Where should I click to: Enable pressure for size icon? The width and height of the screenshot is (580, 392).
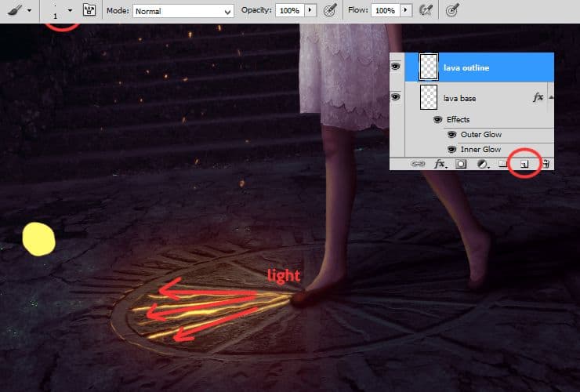click(451, 11)
